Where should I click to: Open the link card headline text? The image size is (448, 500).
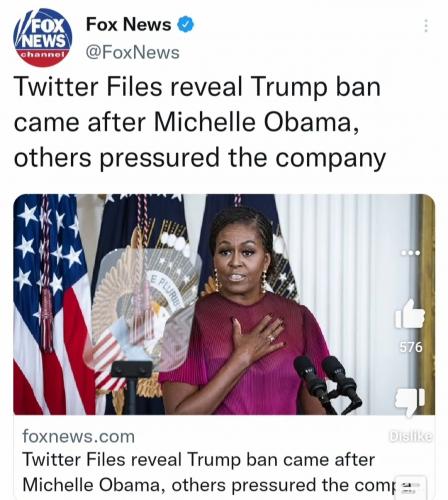point(207,472)
